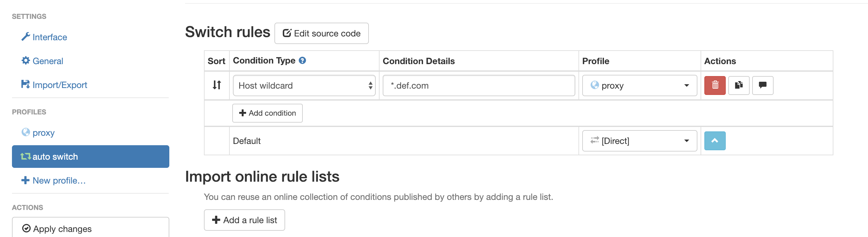Click the sort handle arrows for the rule
This screenshot has height=237, width=868.
[217, 85]
